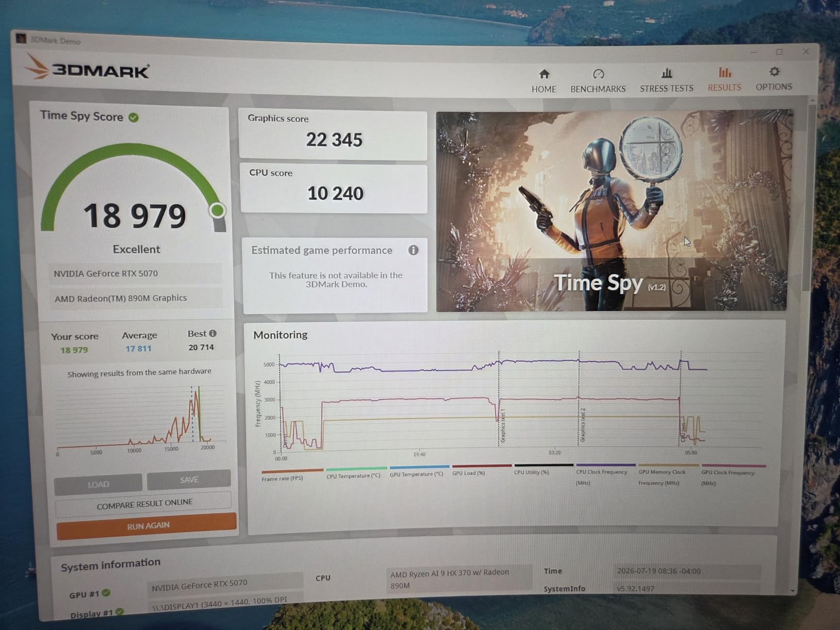The image size is (840, 630).
Task: Click the CPU test marker in Monitoring chart
Action: pos(684,432)
